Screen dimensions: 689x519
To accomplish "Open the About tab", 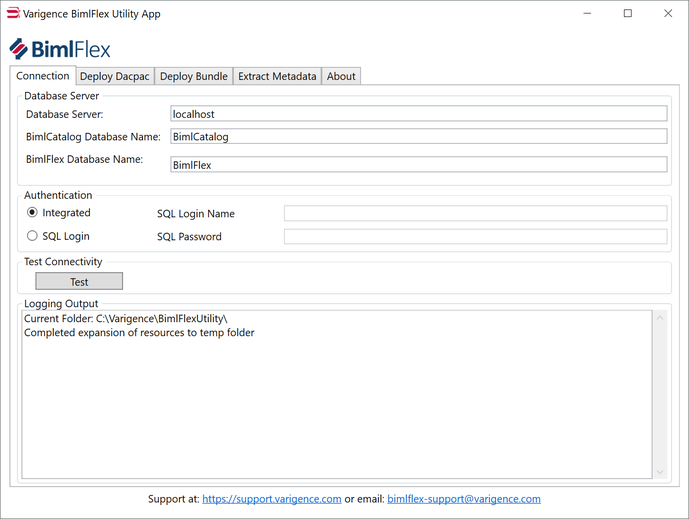I will 341,76.
